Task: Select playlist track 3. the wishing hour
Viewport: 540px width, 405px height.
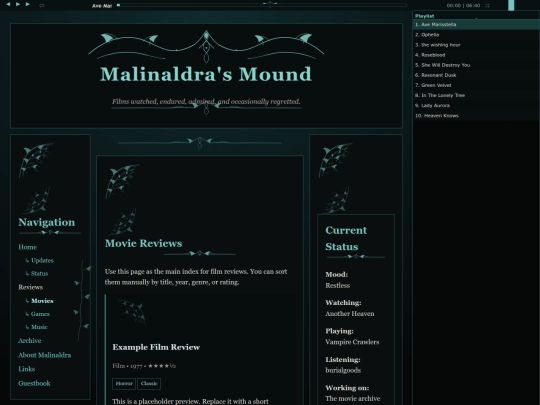Action: tap(476, 45)
